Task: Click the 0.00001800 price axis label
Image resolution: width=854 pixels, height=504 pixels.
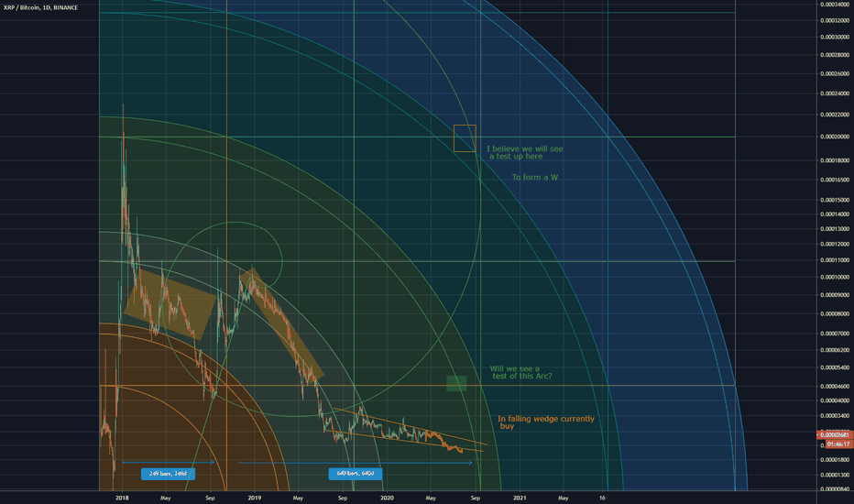Action: (x=835, y=460)
